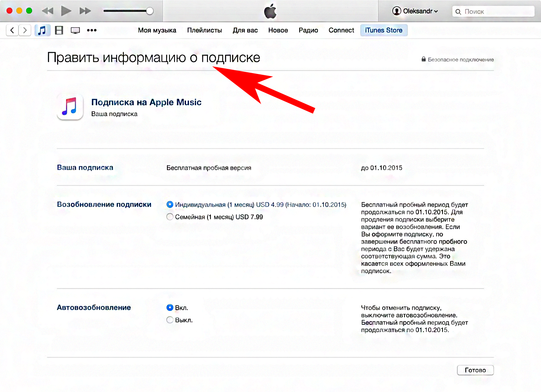Switch to the Моя музыка tab
The image size is (541, 392).
tap(157, 30)
